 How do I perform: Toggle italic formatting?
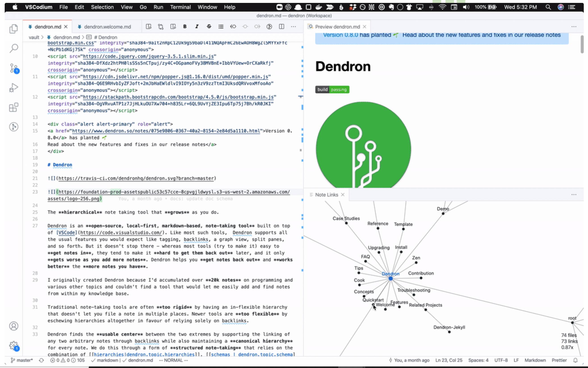coord(197,27)
